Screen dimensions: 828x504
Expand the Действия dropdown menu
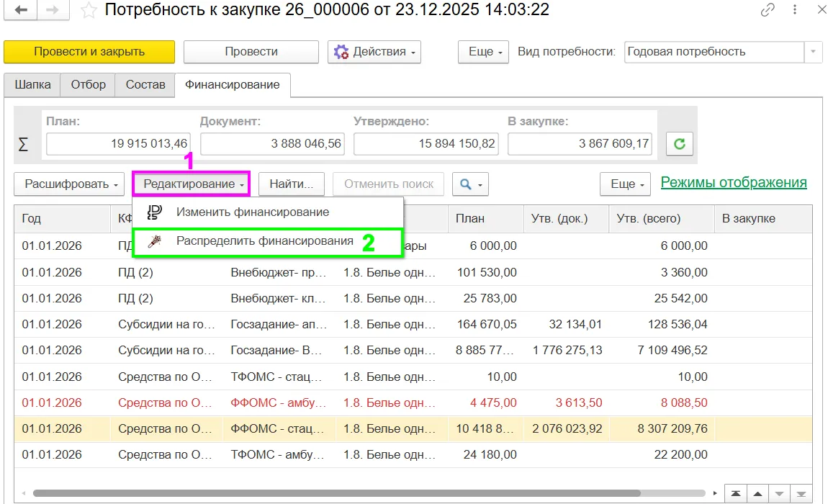[374, 52]
